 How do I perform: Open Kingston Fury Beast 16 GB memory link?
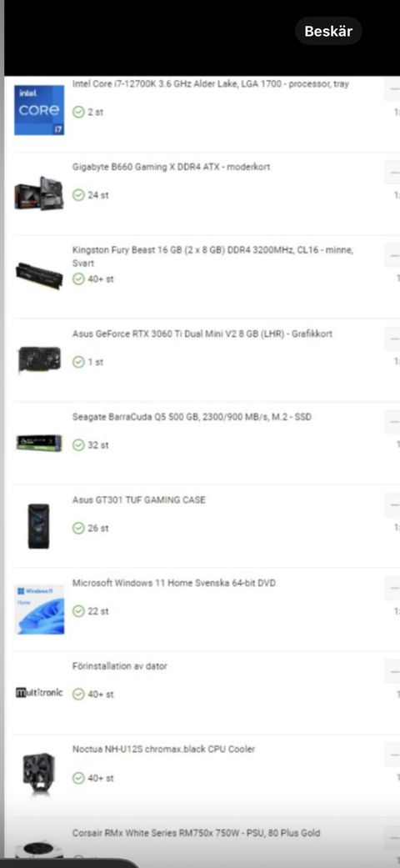click(212, 256)
